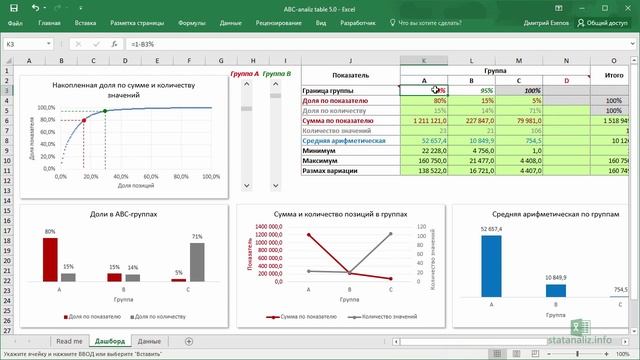Screen dimensions: 640x360
Task: Switch to the Главная ribbon tab
Action: pos(49,23)
